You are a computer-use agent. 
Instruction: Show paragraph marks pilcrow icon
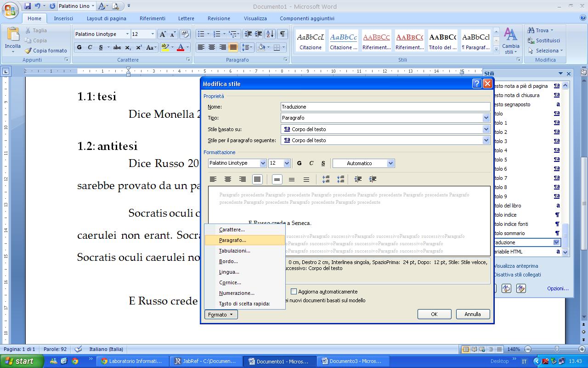(x=283, y=34)
